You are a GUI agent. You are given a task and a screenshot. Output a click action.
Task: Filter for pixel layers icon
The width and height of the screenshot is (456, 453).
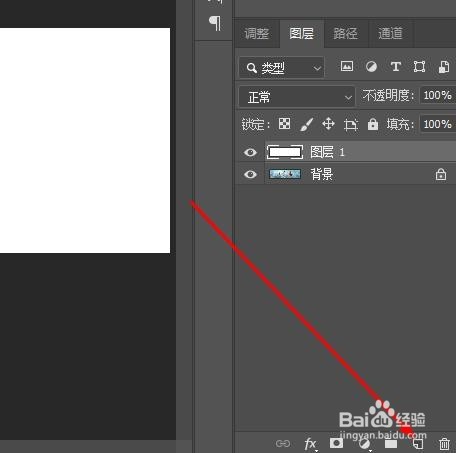[347, 66]
